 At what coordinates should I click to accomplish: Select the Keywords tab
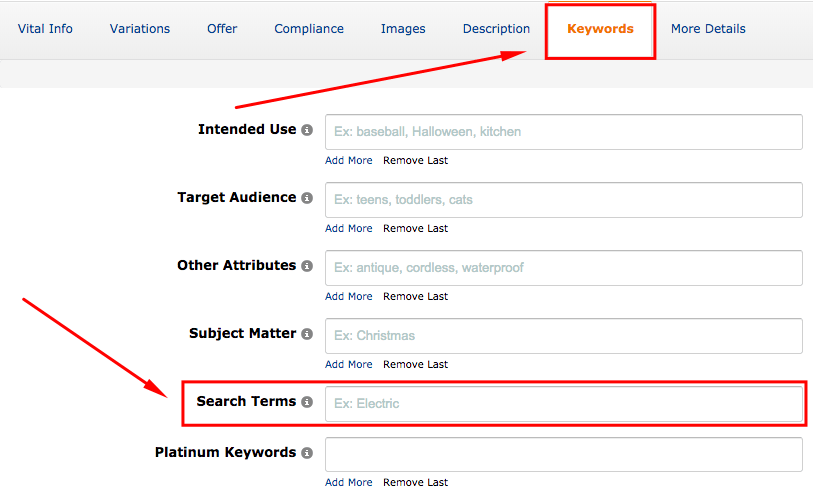[600, 29]
